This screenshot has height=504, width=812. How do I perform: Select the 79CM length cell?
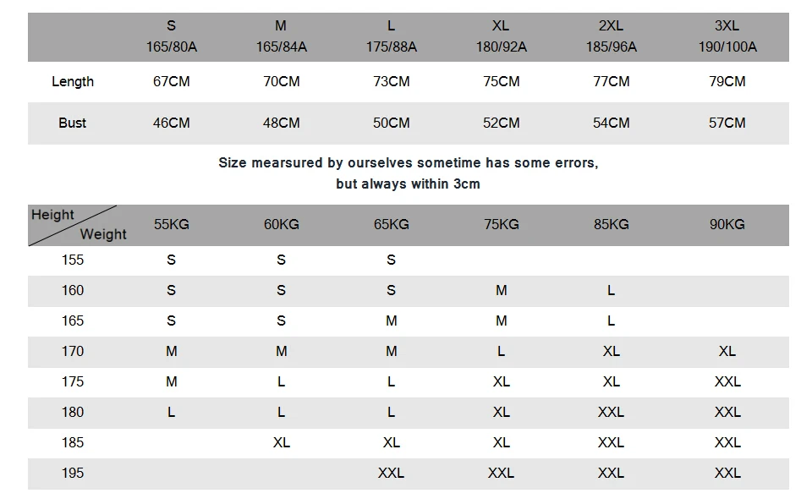point(727,82)
